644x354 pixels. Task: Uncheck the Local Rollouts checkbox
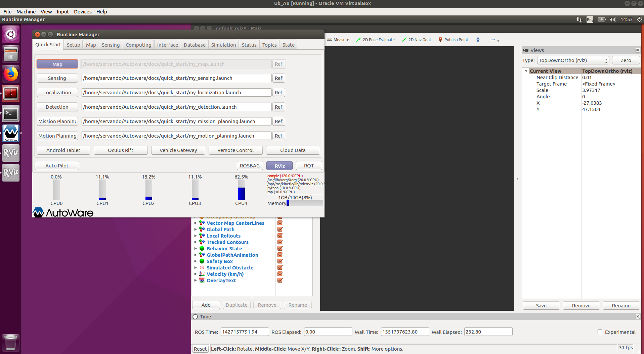click(280, 236)
